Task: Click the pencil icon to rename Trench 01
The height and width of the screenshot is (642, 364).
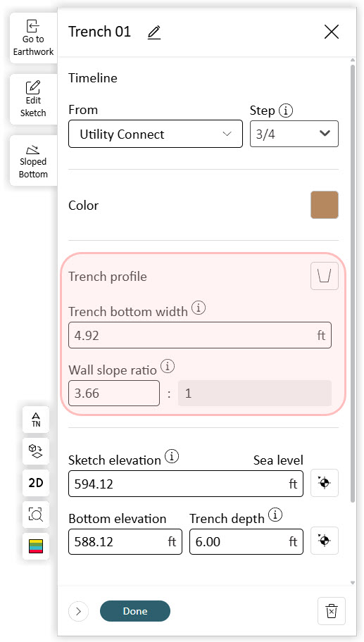Action: 154,32
